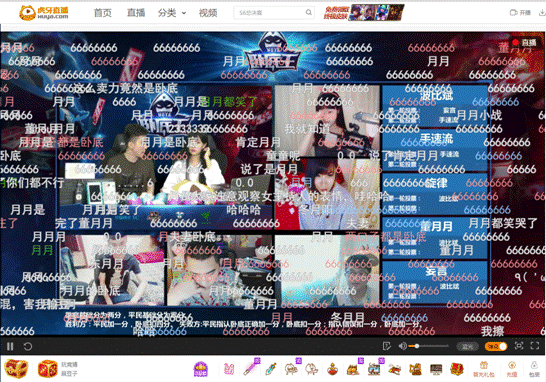The width and height of the screenshot is (546, 382).
Task: Click the download icon in header
Action: click(x=542, y=13)
